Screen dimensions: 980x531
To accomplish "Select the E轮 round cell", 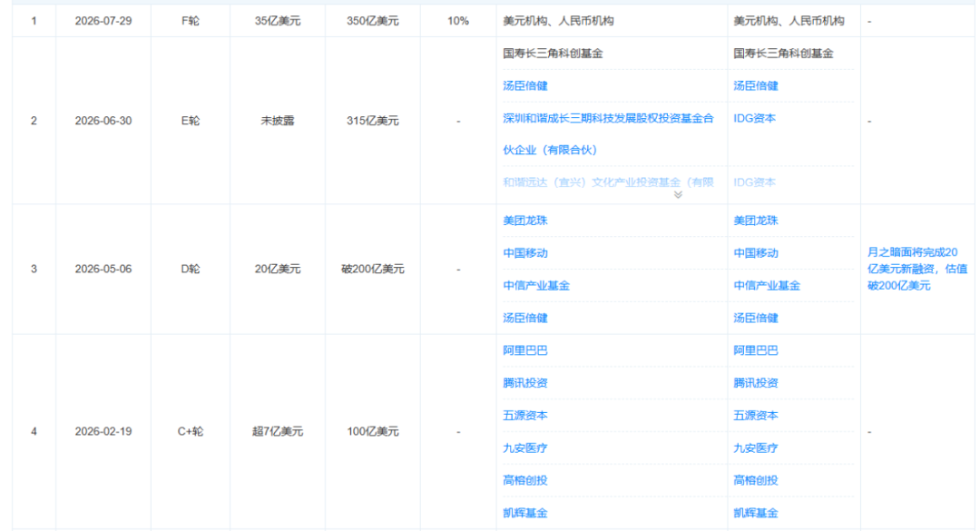I will click(191, 121).
